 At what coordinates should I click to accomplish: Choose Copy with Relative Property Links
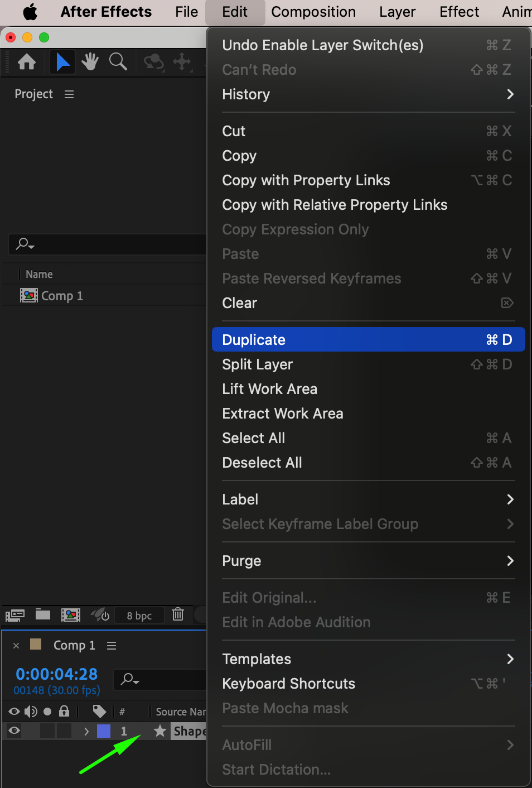[368, 205]
